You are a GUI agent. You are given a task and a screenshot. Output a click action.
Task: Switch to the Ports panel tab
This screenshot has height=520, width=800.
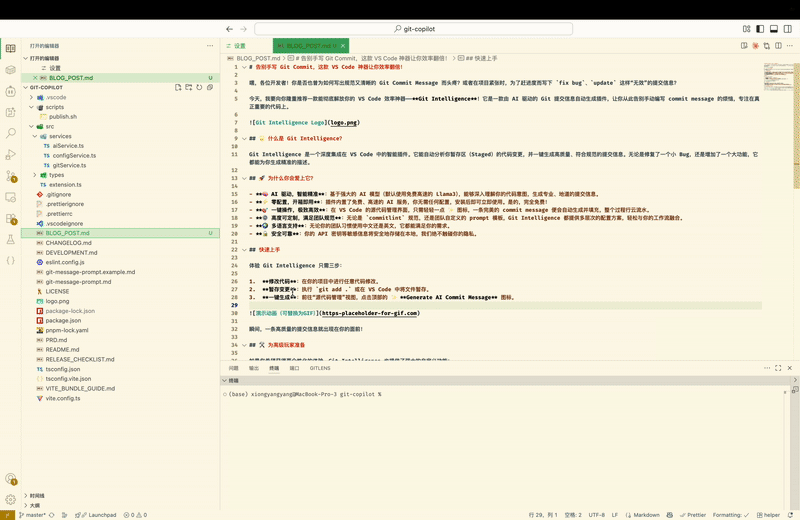pyautogui.click(x=294, y=368)
